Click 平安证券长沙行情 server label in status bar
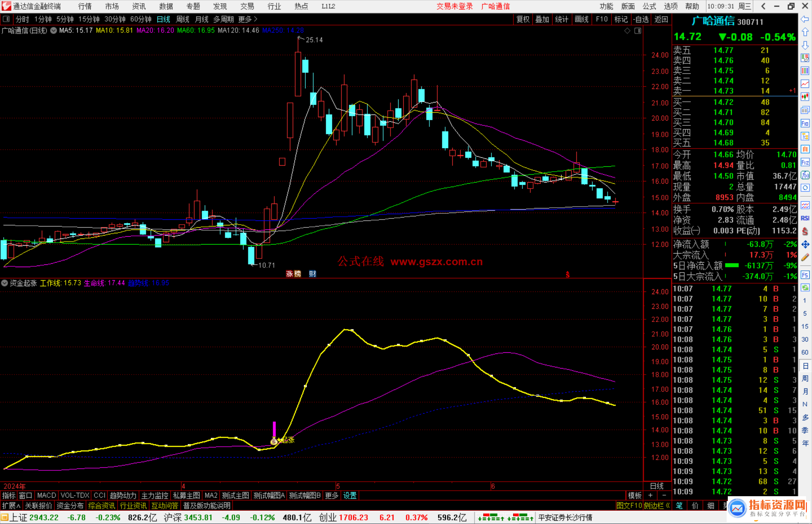This screenshot has height=524, width=812. [x=565, y=518]
